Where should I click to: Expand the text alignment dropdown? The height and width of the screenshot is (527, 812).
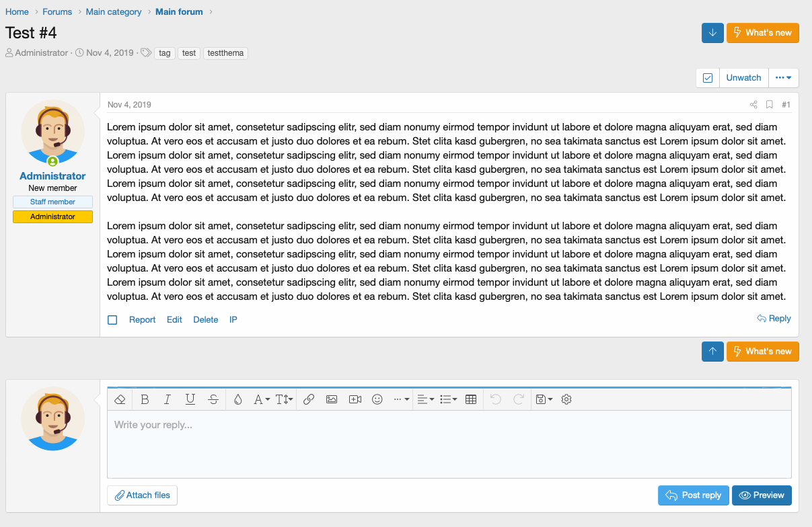(x=425, y=399)
